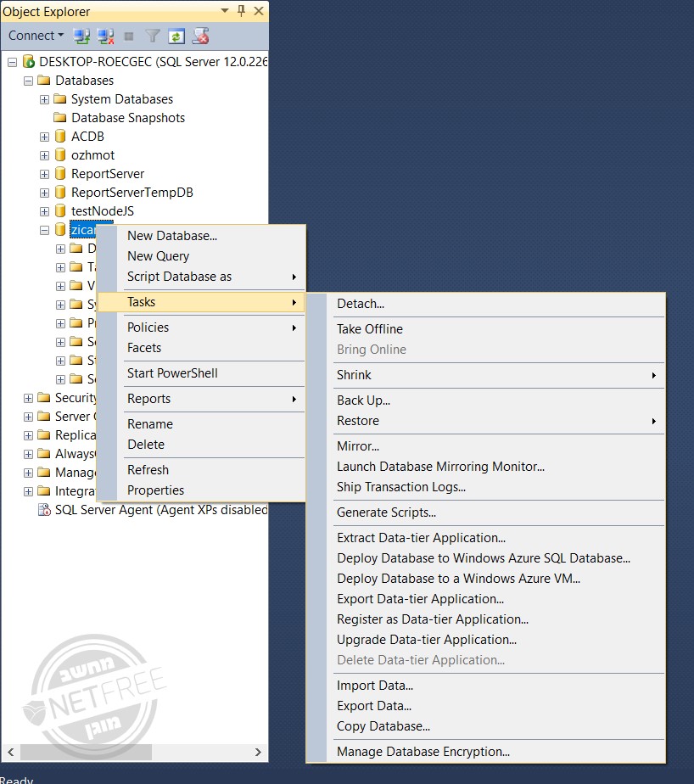This screenshot has height=784, width=694.
Task: Expand the ozhmot database node
Action: click(44, 155)
